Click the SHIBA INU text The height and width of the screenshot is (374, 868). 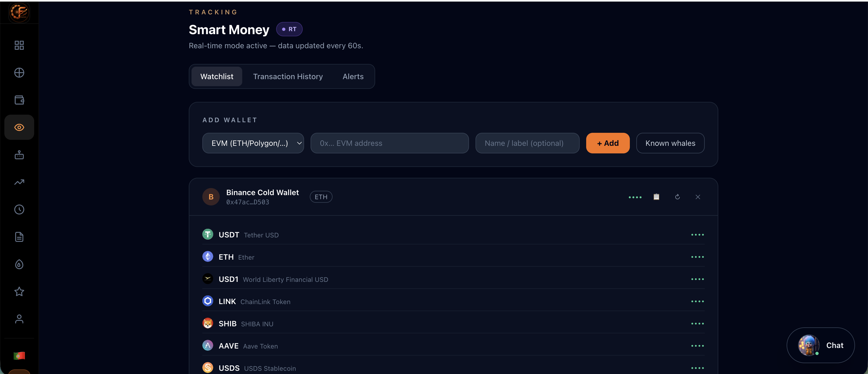(257, 324)
